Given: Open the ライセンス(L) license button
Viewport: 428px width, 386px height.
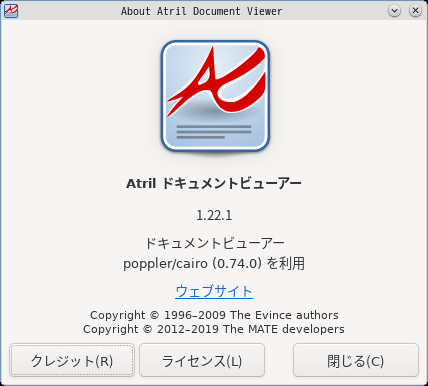Looking at the screenshot, I should [x=202, y=360].
